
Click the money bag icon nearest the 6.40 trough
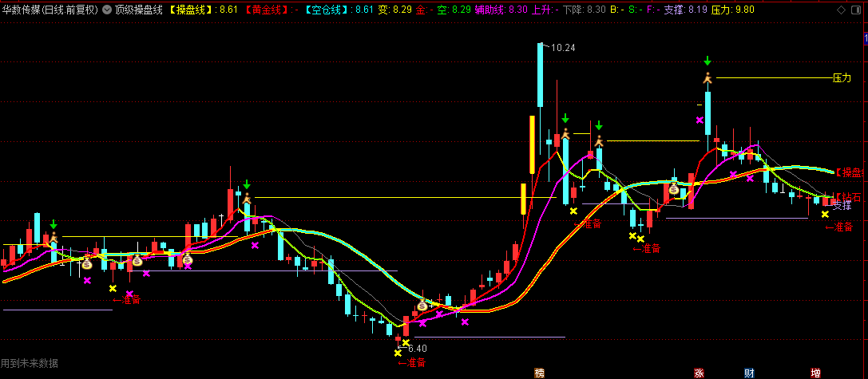point(422,305)
